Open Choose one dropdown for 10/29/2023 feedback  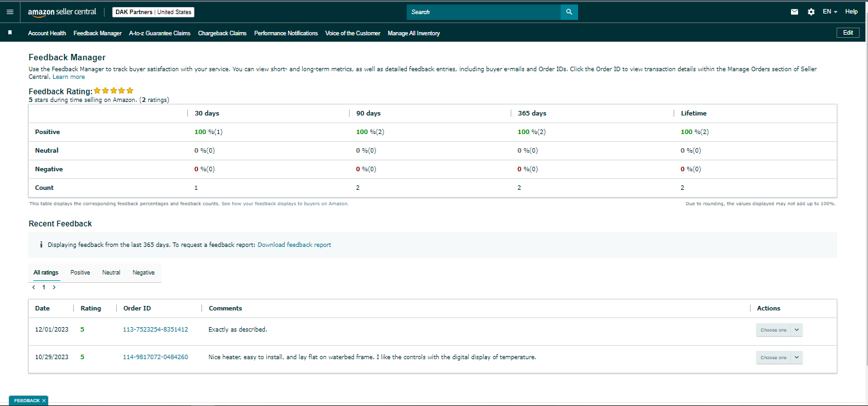click(779, 357)
